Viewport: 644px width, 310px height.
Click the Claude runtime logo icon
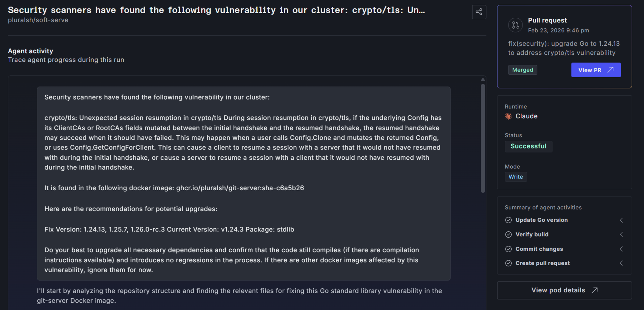[509, 117]
